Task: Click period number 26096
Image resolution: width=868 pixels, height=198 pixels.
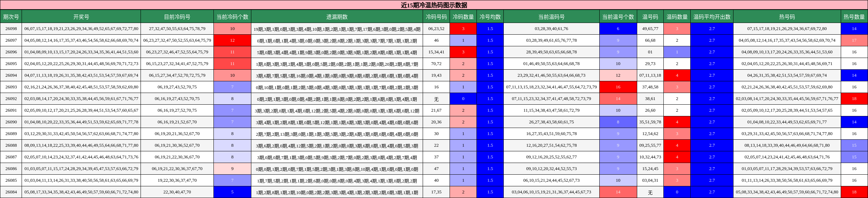Action: [11, 52]
